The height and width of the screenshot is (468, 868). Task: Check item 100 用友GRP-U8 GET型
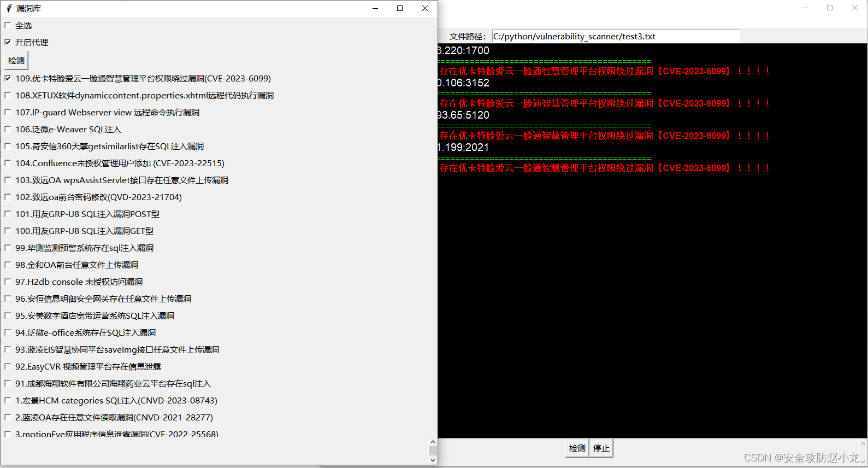pyautogui.click(x=8, y=231)
